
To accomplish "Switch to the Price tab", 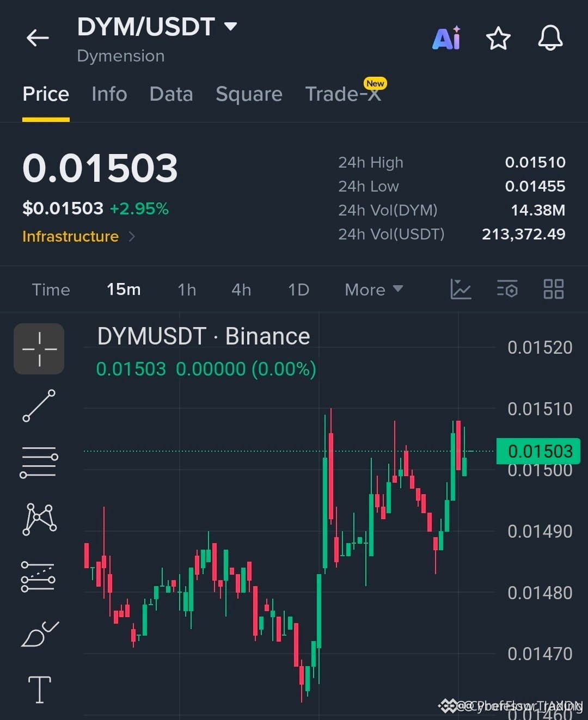I will 46,94.
